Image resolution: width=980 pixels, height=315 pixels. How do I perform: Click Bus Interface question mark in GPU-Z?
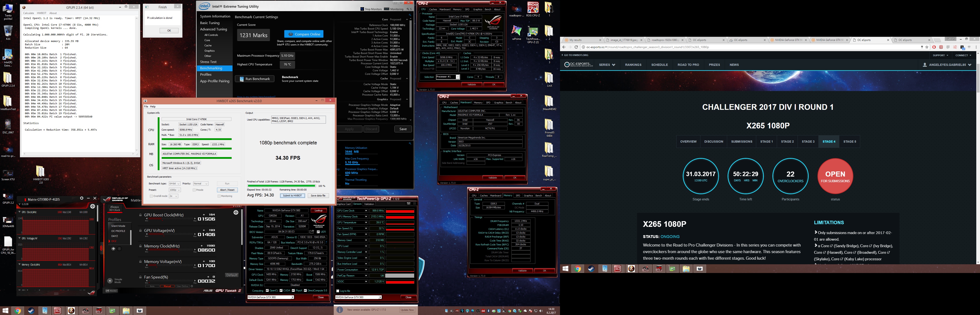(x=326, y=242)
